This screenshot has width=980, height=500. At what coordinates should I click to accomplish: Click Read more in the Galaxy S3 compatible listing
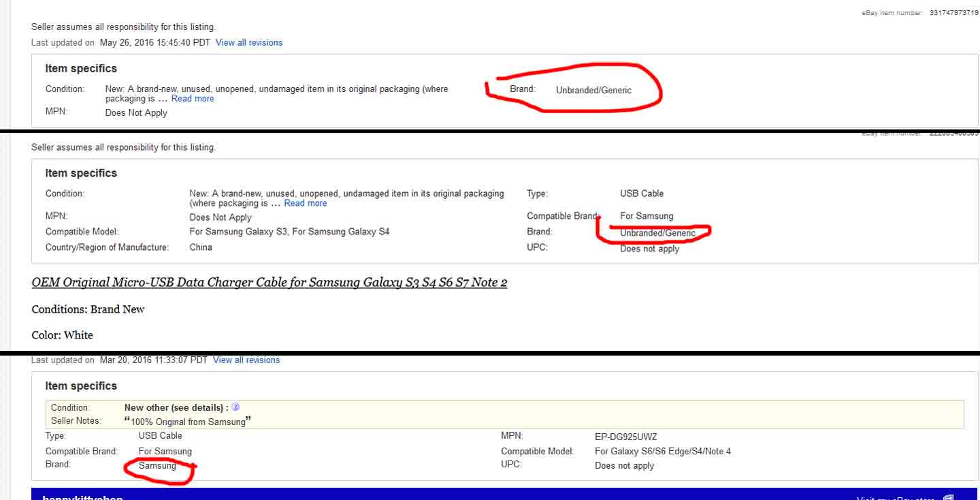point(306,204)
